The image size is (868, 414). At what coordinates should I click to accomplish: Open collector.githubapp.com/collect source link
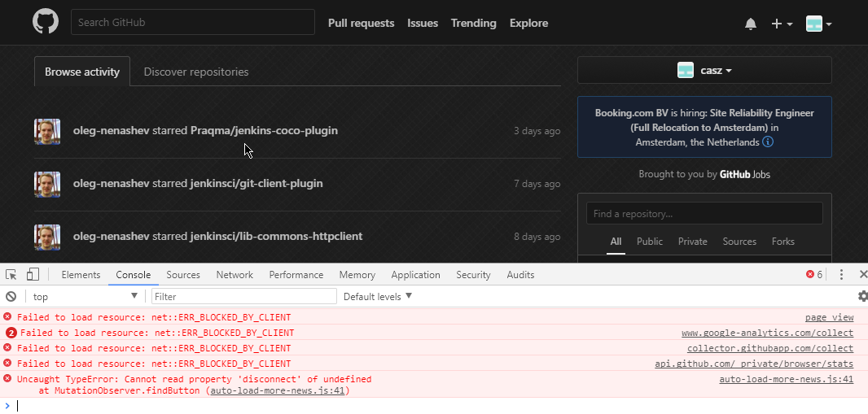[x=770, y=348]
